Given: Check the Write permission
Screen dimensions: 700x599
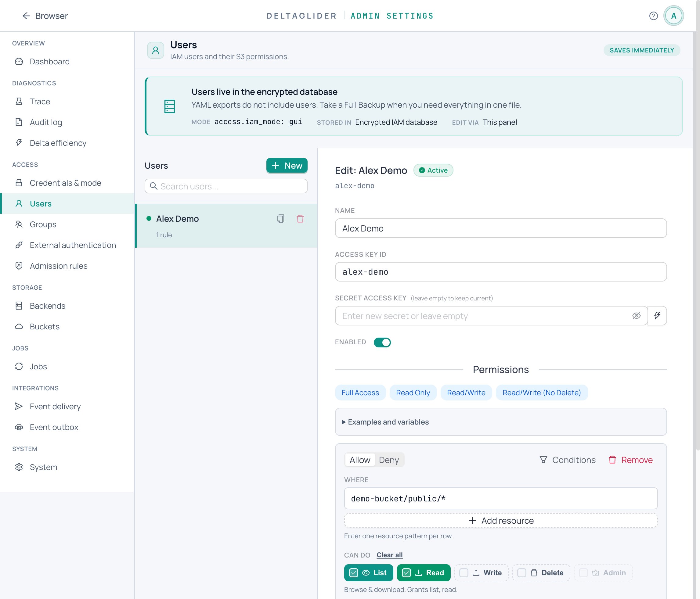Looking at the screenshot, I should (x=482, y=573).
